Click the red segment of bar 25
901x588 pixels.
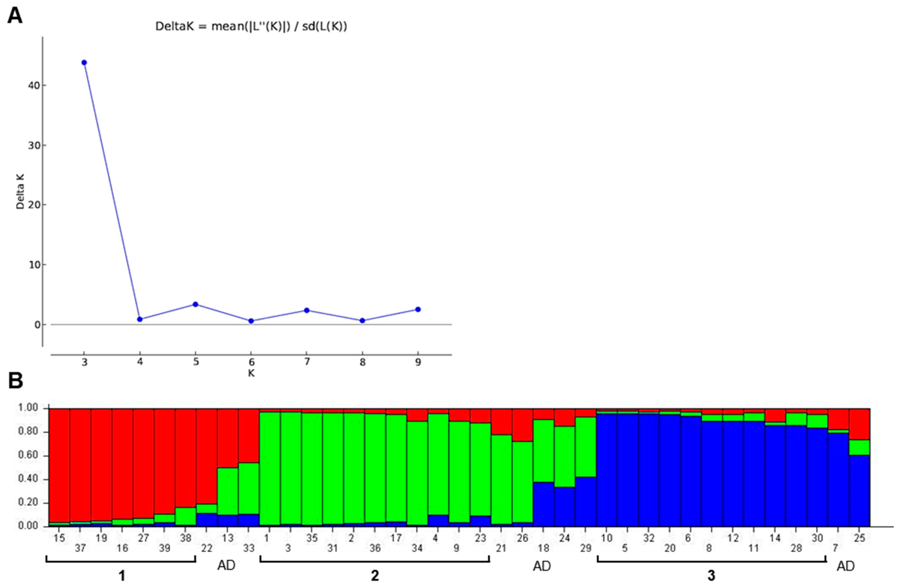(859, 424)
